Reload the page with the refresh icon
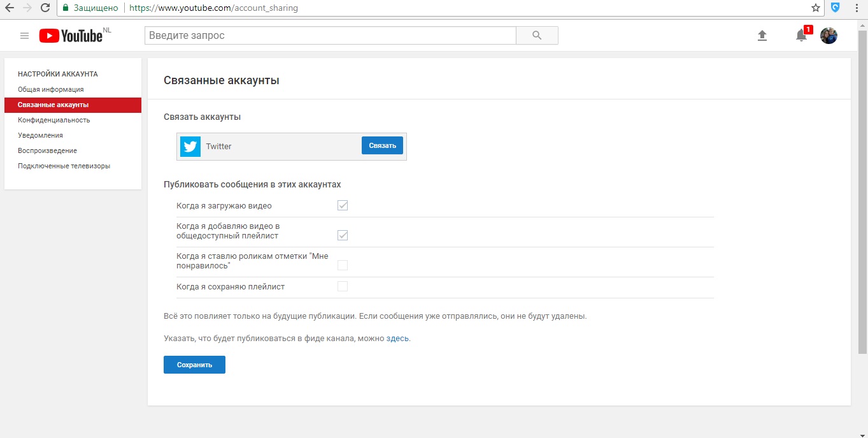Screen dimensions: 868x438 [45, 8]
